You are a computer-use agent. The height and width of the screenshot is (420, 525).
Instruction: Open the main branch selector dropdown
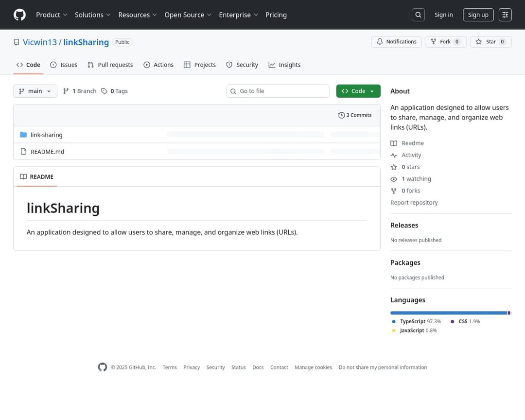[x=35, y=91]
